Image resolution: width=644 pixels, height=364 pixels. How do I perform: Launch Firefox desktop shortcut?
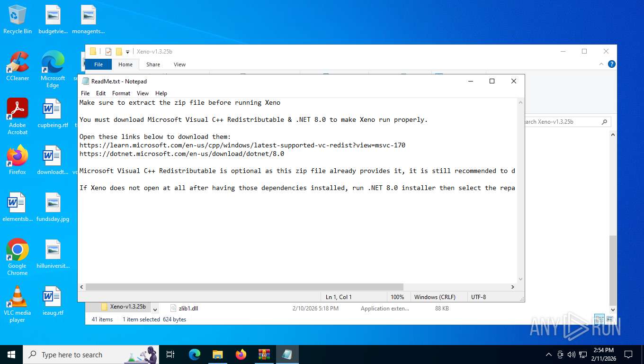pyautogui.click(x=18, y=160)
